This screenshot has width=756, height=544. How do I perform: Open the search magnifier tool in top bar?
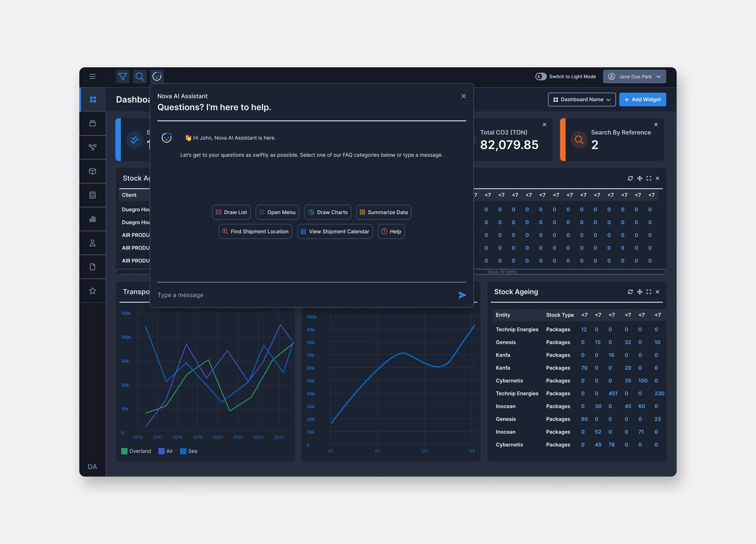(x=140, y=77)
